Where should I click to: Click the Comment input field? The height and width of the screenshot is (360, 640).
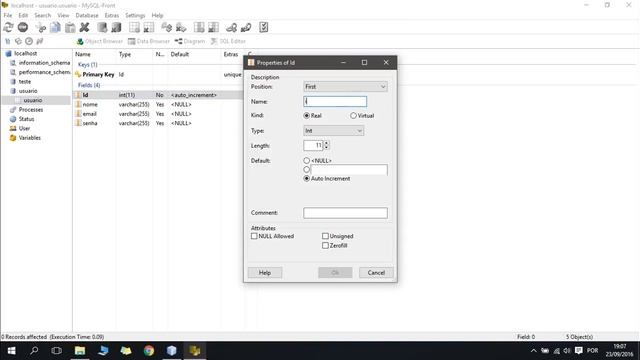coord(345,213)
